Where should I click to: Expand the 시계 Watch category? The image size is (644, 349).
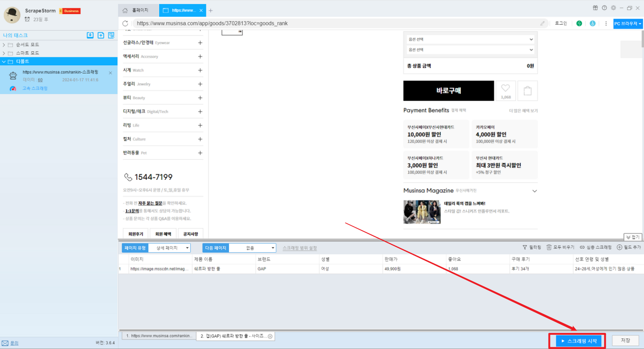coord(200,70)
